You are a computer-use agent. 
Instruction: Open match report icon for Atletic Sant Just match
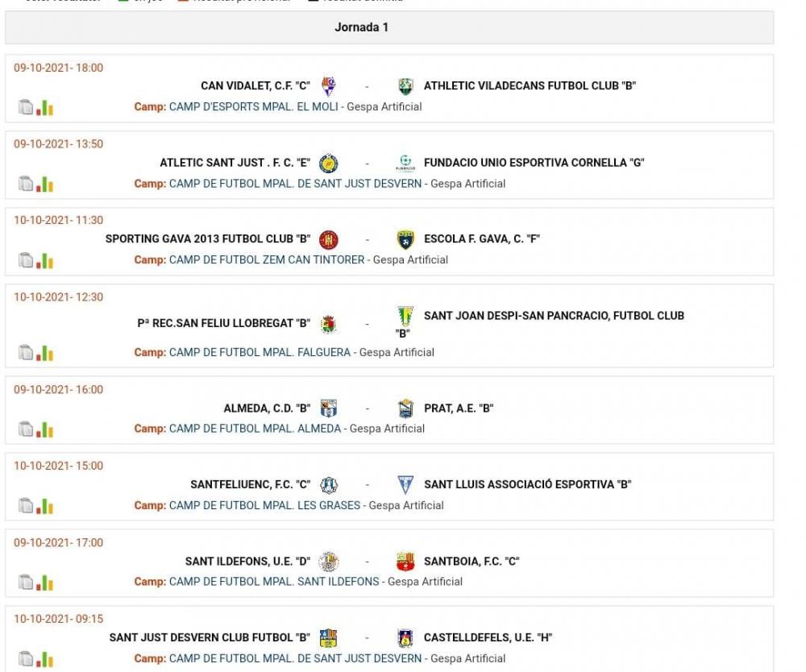tap(26, 184)
